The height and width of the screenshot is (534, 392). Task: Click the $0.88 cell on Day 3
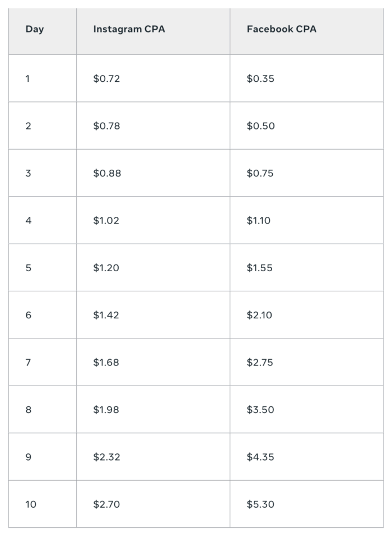coord(107,173)
